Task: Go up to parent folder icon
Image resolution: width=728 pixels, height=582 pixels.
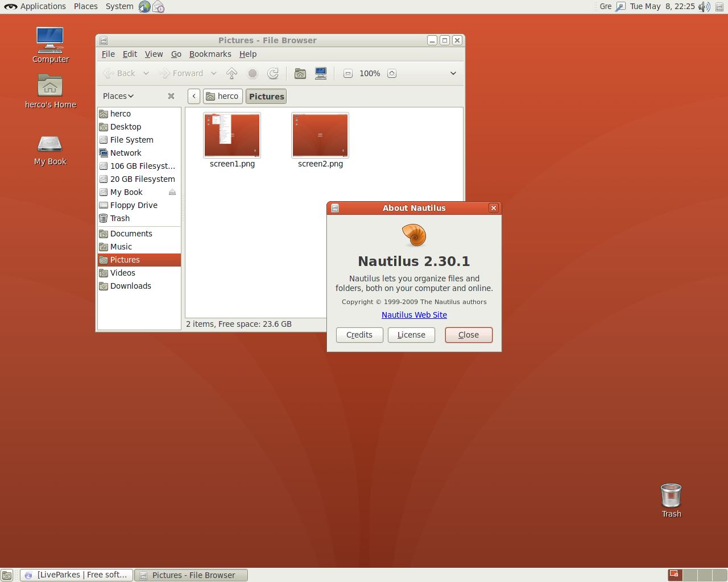Action: tap(232, 73)
